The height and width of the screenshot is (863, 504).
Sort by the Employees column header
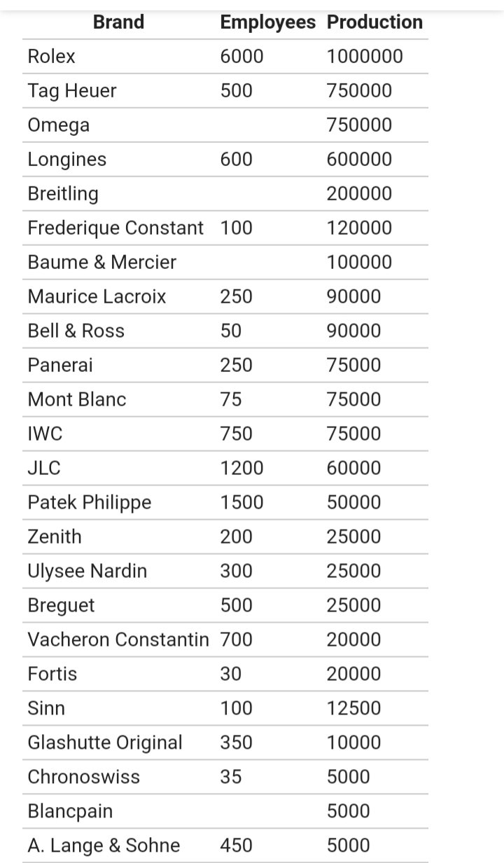coord(267,22)
